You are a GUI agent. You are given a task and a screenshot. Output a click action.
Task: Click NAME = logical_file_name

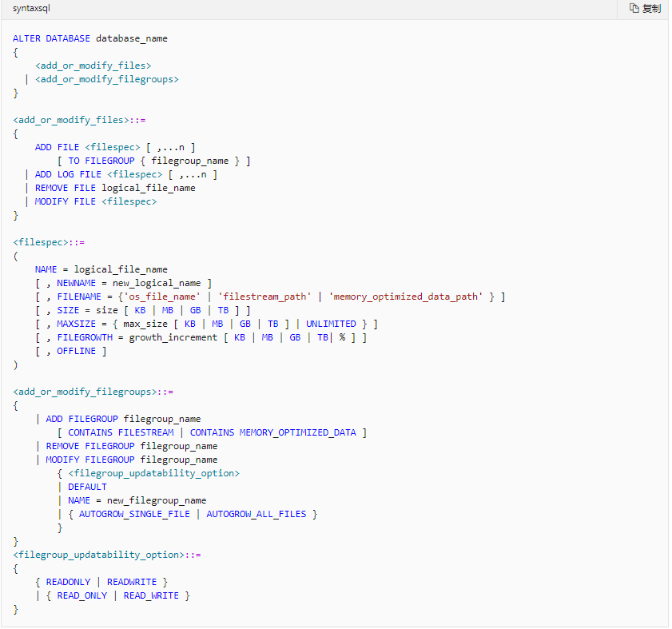[x=101, y=269]
